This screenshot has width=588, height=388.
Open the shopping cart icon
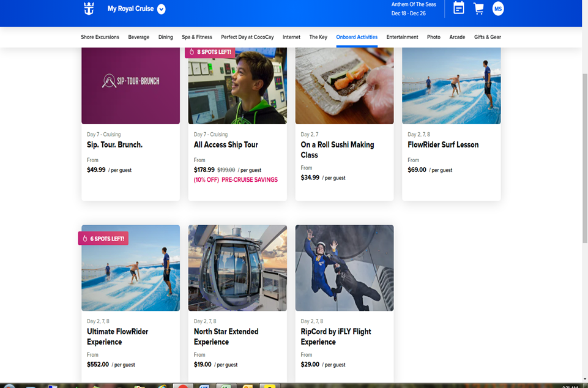click(x=478, y=8)
